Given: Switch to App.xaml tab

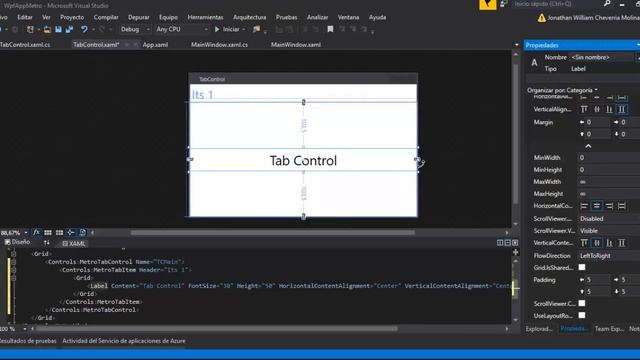Looking at the screenshot, I should pyautogui.click(x=155, y=44).
